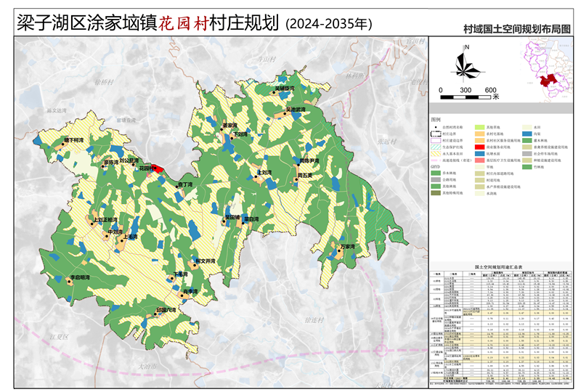This screenshot has width=581, height=392.
Task: Click the pink expressway connector line legend symbol
Action: (437, 160)
